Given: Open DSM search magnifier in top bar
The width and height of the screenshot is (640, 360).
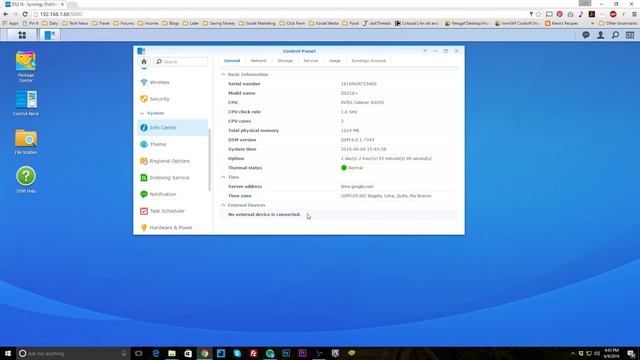Looking at the screenshot, I should (x=615, y=35).
